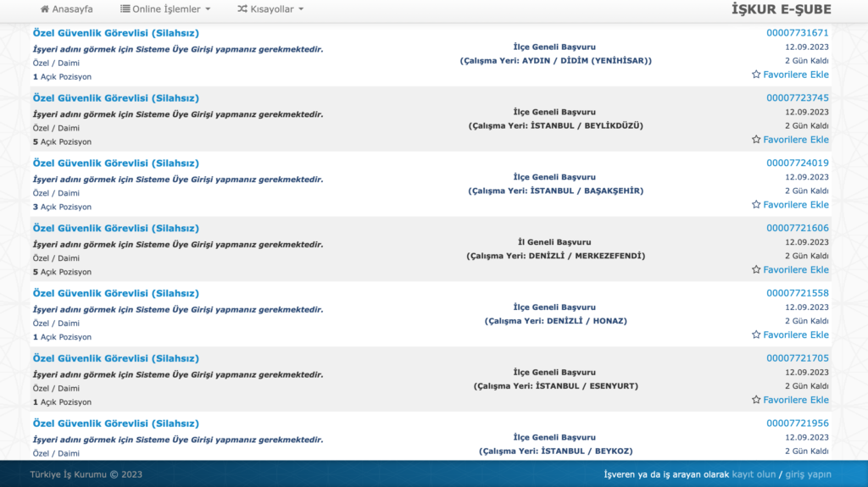The image size is (868, 487).
Task: Open job listing number 00007724019
Action: click(x=797, y=163)
